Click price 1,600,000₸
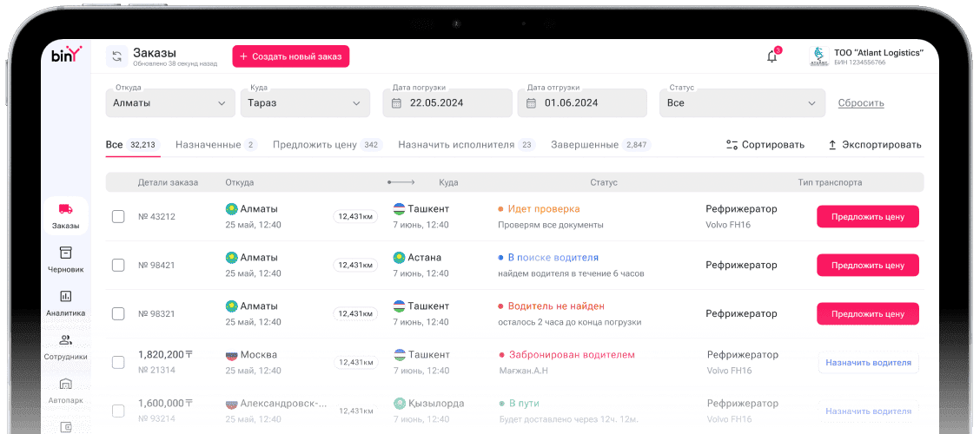This screenshot has height=434, width=980. 165,404
